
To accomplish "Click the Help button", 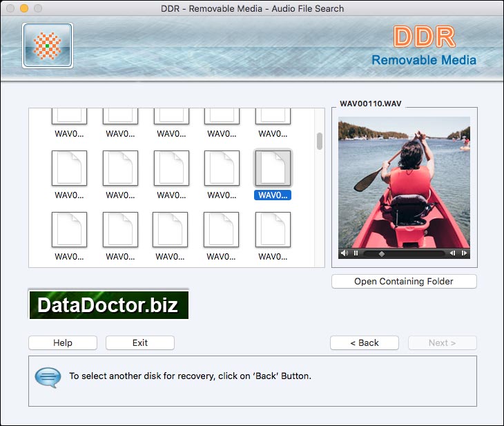I will point(63,342).
